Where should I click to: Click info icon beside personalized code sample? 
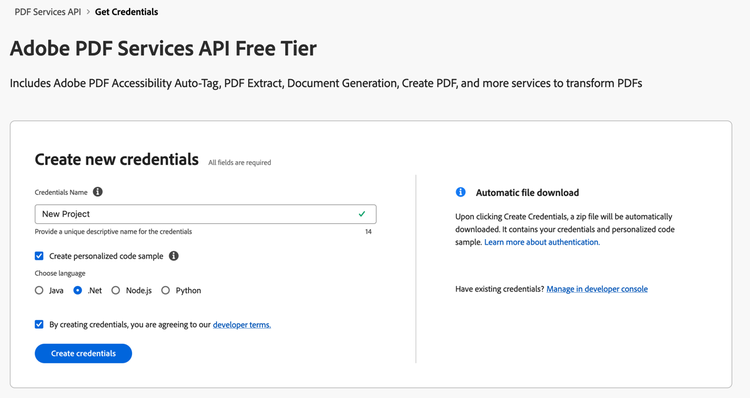(174, 256)
